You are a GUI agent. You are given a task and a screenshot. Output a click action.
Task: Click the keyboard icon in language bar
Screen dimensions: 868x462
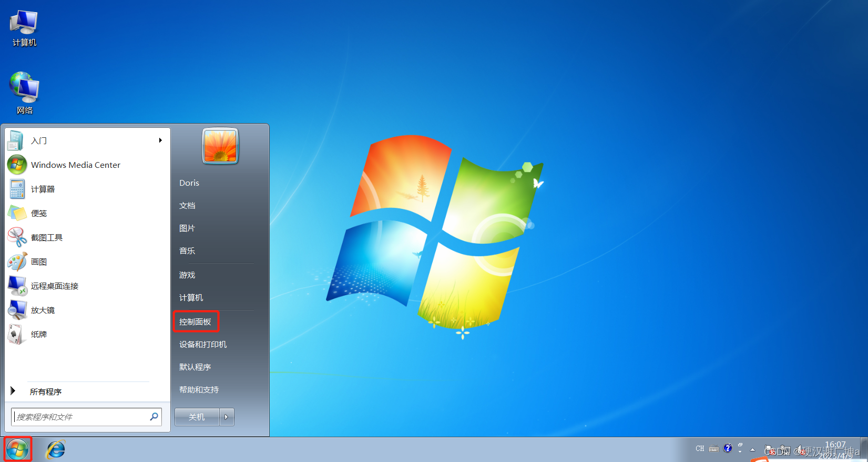click(x=714, y=448)
